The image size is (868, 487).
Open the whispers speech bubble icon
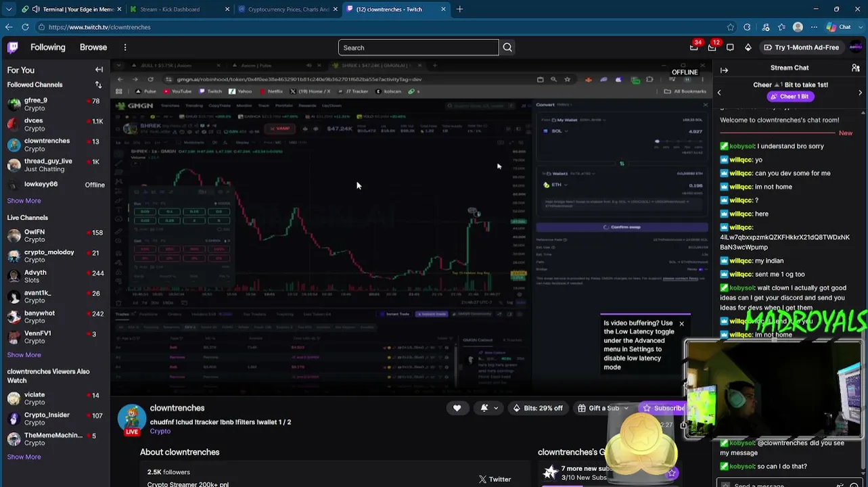(730, 47)
